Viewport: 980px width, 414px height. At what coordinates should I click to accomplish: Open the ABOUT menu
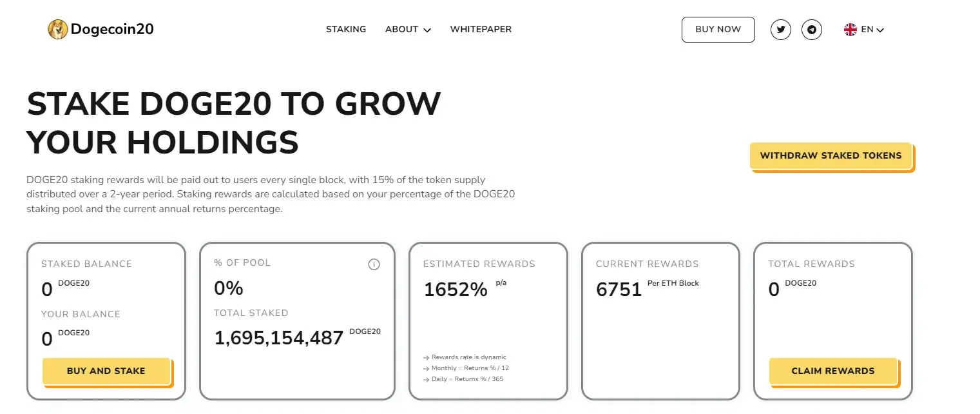pyautogui.click(x=408, y=30)
